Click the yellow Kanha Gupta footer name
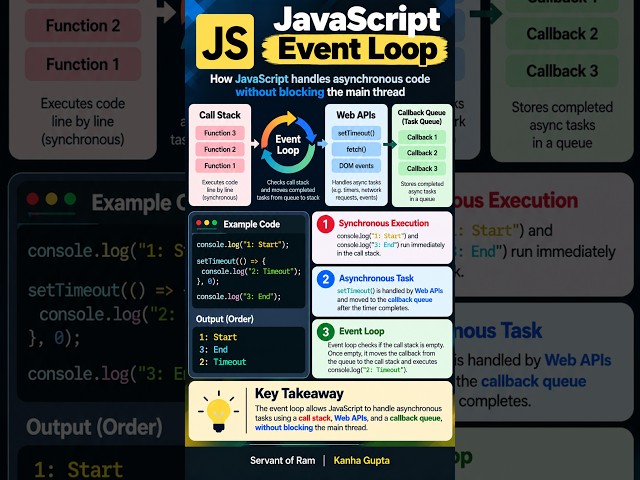This screenshot has height=480, width=640. tap(362, 461)
